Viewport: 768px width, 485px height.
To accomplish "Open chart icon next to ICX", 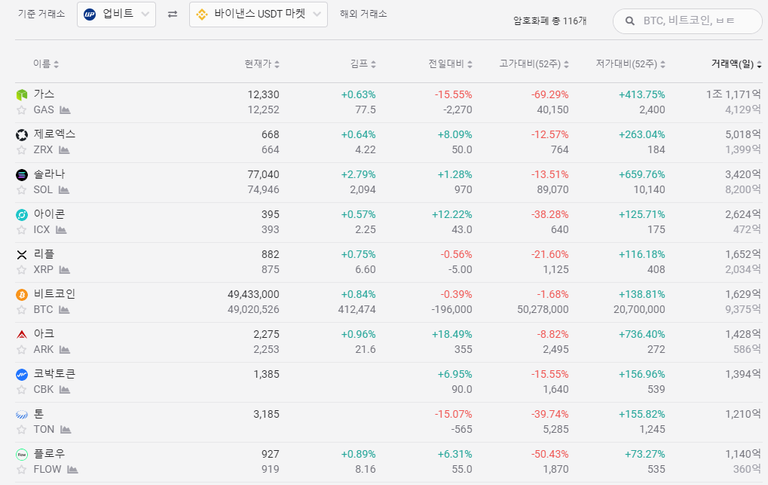I will coord(61,230).
